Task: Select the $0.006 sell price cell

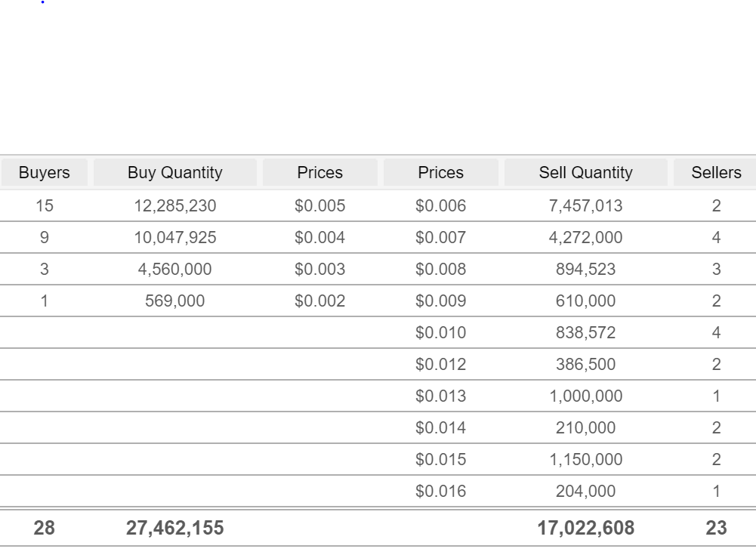Action: [440, 206]
